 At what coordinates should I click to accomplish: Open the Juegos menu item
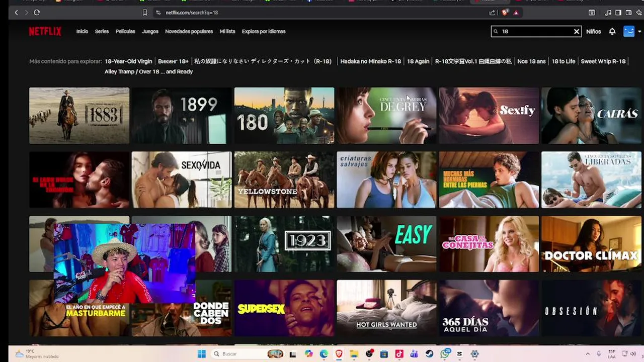tap(150, 31)
